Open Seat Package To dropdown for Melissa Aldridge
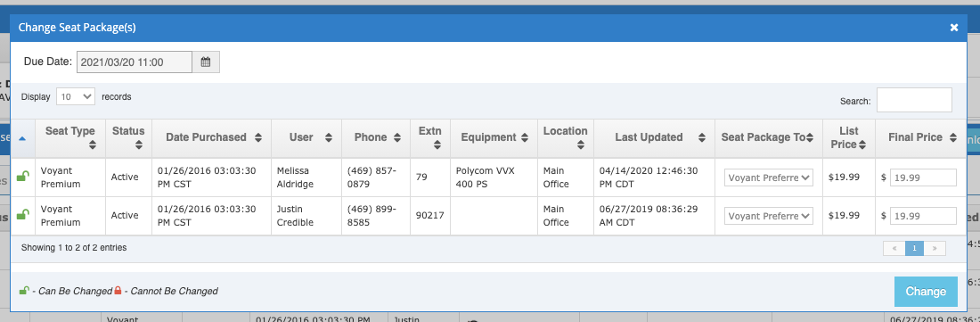980x322 pixels. (768, 178)
